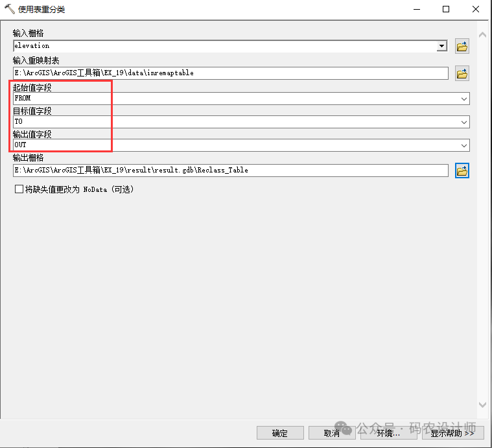The height and width of the screenshot is (448, 492).
Task: Open the 环境... settings button
Action: coord(388,433)
